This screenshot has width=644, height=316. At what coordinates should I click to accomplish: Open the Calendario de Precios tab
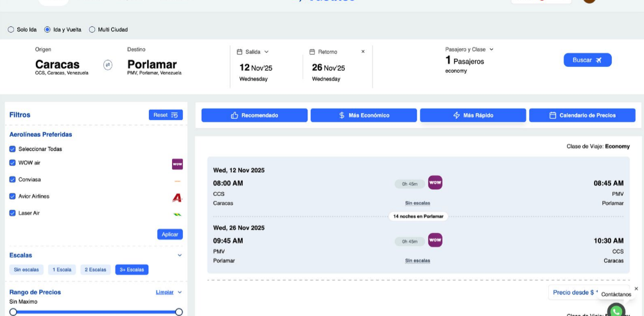pos(582,116)
